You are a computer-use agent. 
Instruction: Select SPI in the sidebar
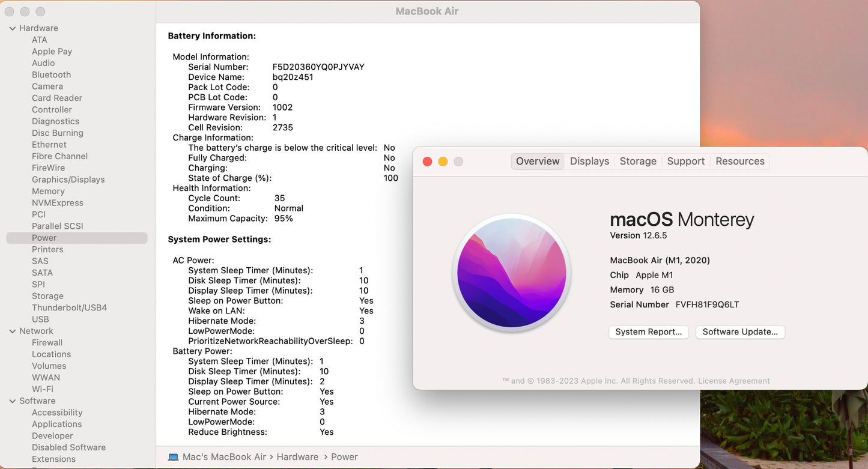pos(38,285)
